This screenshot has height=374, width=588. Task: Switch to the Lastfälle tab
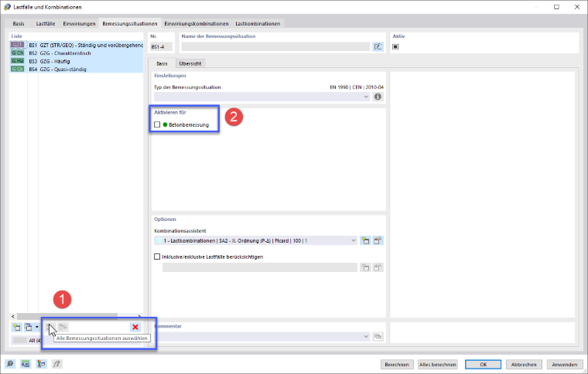click(x=46, y=24)
